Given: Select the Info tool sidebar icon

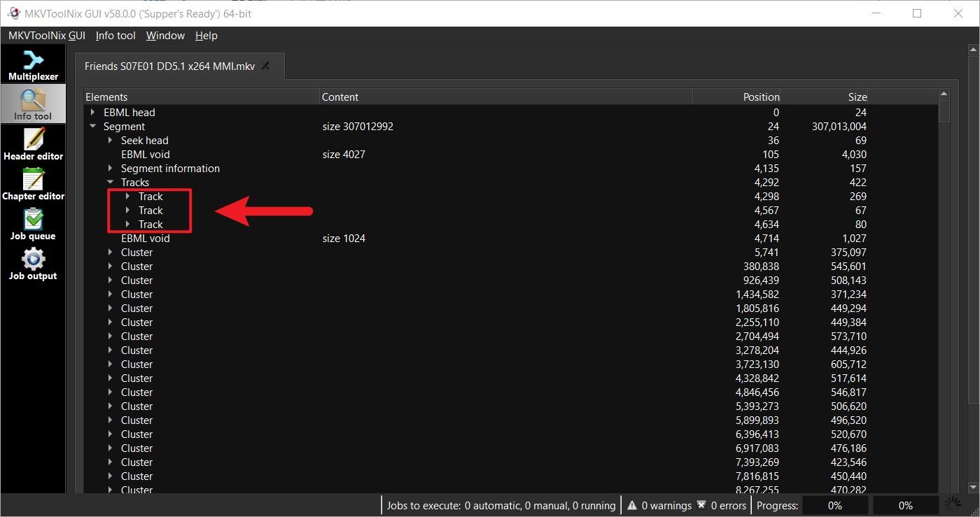Looking at the screenshot, I should pos(32,104).
